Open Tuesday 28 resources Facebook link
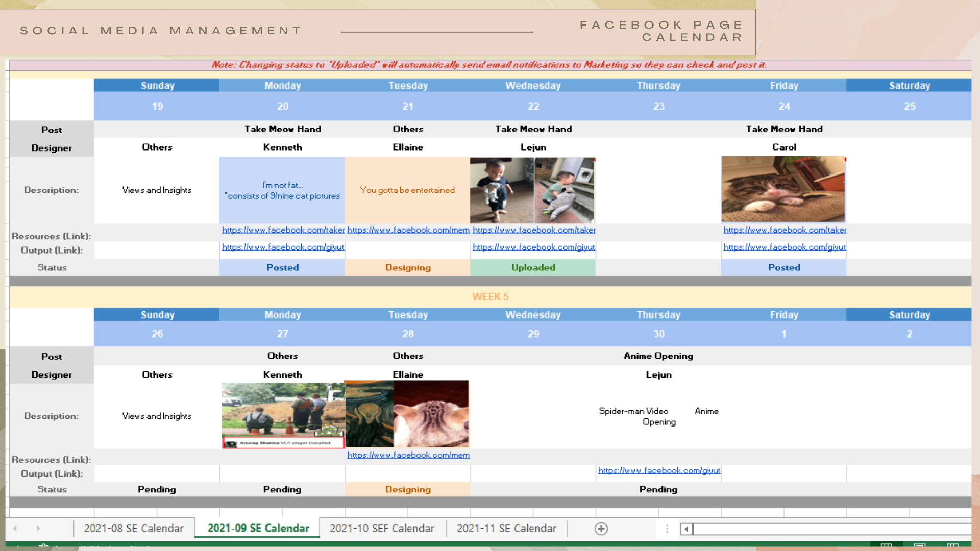 (x=408, y=455)
